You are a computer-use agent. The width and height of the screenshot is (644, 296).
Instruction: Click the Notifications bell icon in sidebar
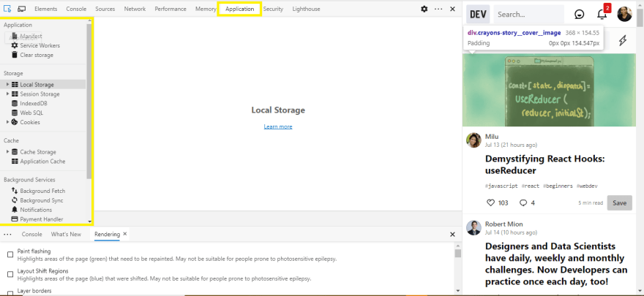pos(15,210)
